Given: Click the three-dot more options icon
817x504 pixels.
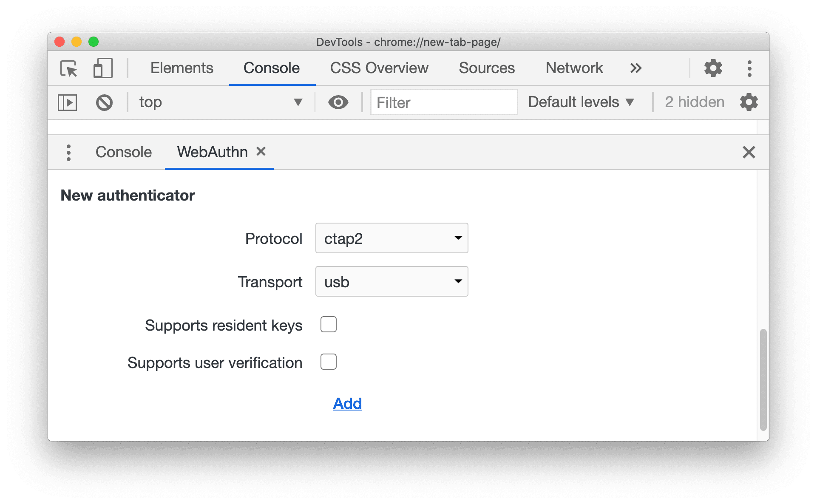Looking at the screenshot, I should (x=750, y=67).
